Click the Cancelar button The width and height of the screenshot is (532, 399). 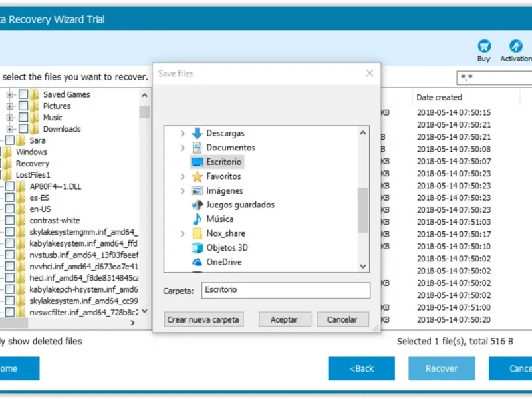pos(342,320)
